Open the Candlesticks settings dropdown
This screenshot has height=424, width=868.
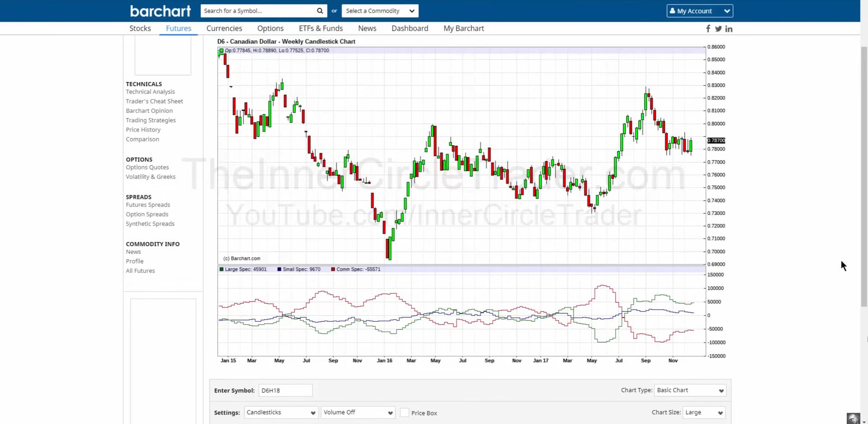[x=281, y=412]
